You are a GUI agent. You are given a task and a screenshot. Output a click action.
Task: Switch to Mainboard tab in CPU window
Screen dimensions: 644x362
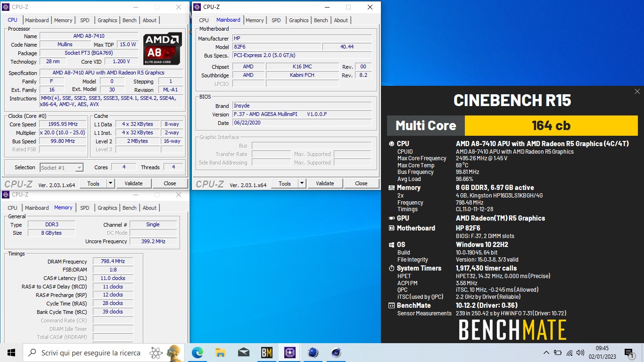pos(37,20)
